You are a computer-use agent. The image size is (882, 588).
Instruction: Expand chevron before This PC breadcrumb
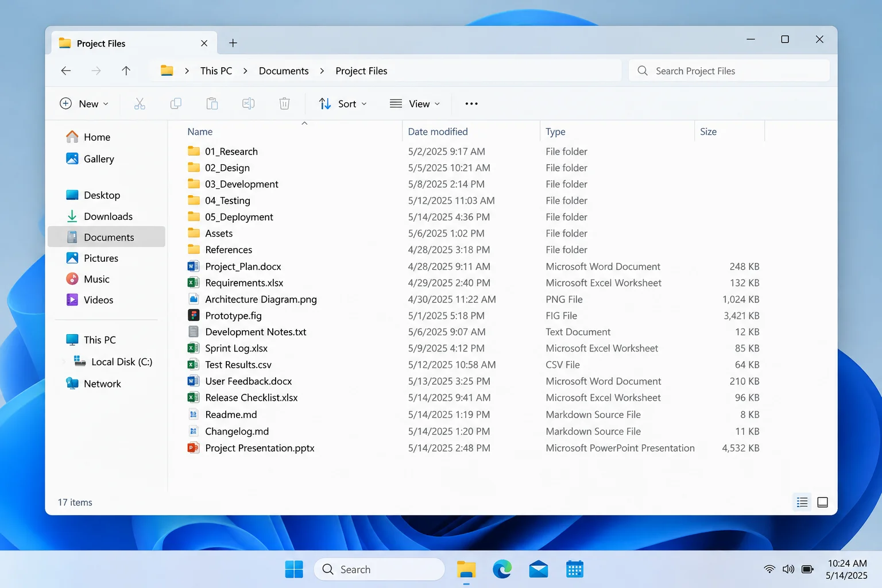pyautogui.click(x=187, y=71)
